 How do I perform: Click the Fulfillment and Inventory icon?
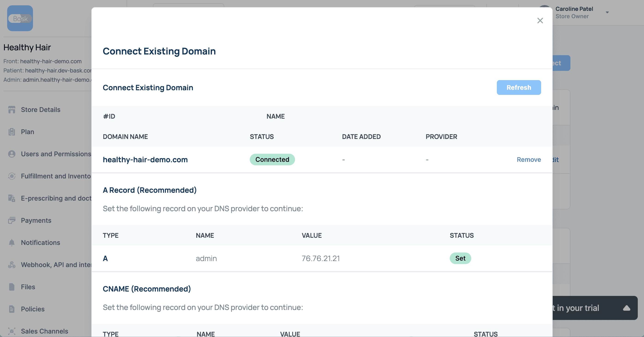[x=12, y=176]
